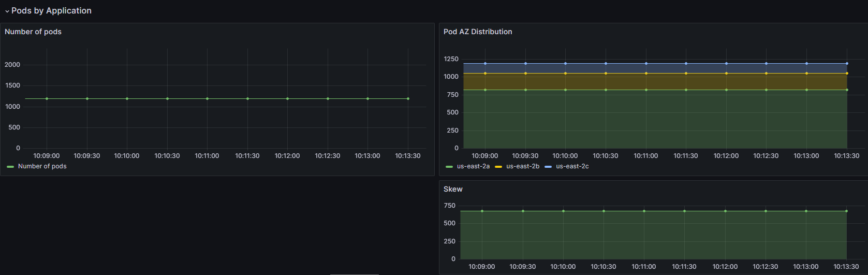
Task: Click the blue us-east-2c legend color swatch
Action: click(x=548, y=167)
